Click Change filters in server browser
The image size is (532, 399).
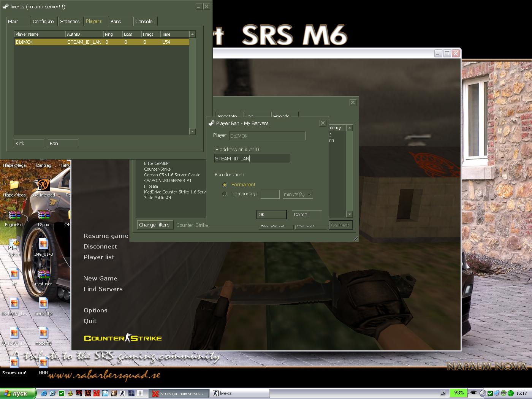click(155, 225)
